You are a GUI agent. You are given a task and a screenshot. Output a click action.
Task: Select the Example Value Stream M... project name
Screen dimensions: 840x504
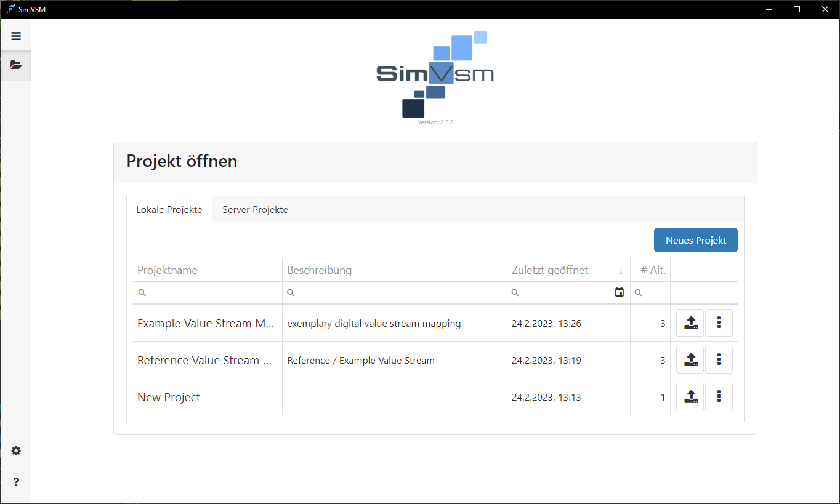206,323
